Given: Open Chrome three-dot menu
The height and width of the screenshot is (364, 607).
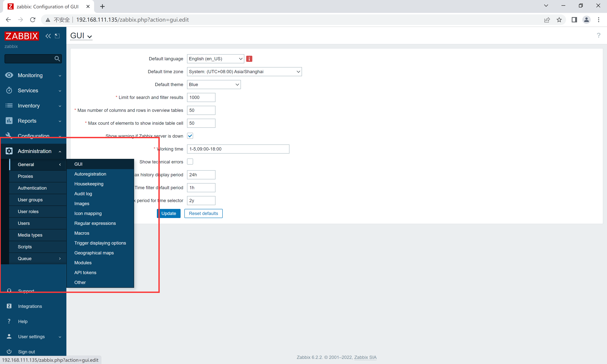Looking at the screenshot, I should (599, 20).
